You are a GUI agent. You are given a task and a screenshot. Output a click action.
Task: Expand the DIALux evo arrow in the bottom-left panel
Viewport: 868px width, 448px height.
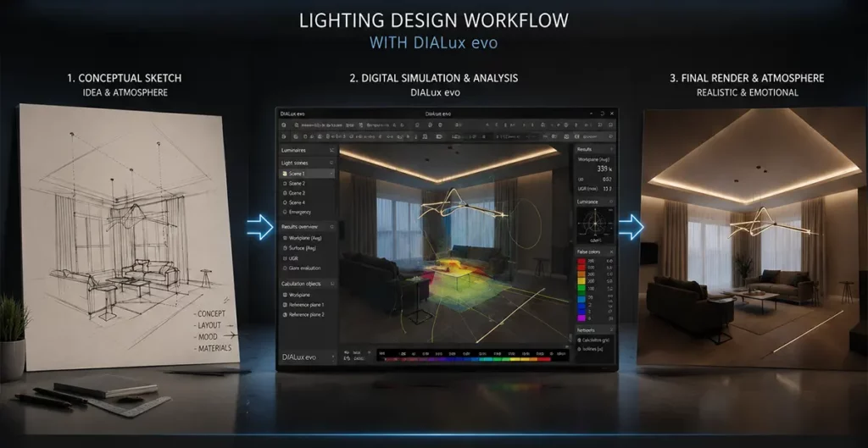[331, 357]
